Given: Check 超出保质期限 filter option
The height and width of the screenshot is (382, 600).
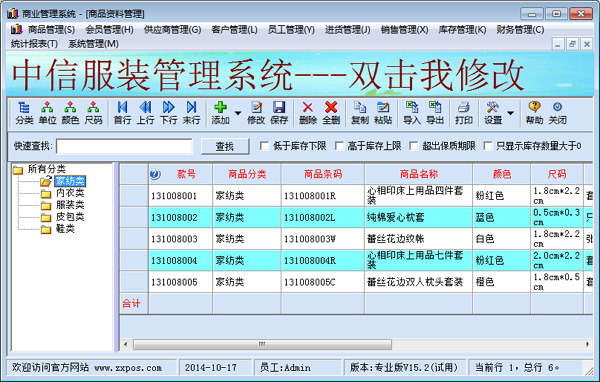Looking at the screenshot, I should pyautogui.click(x=413, y=146).
